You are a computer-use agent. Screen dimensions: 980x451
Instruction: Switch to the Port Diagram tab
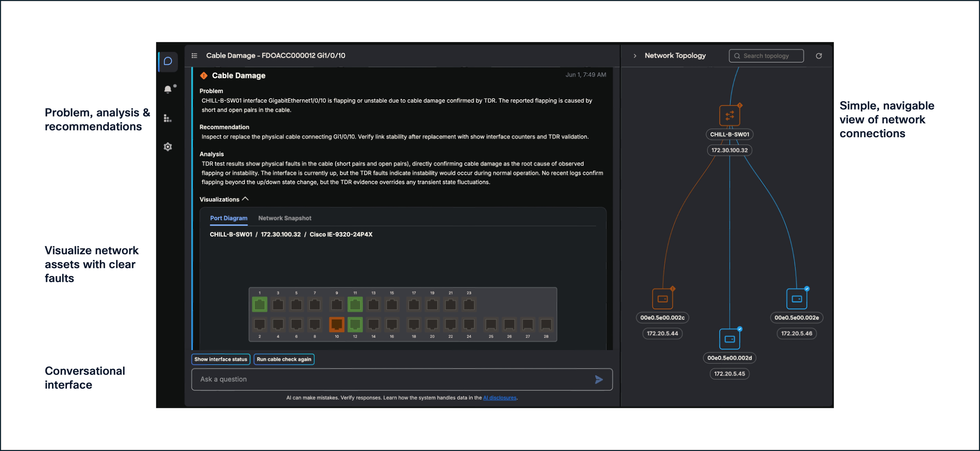click(229, 218)
